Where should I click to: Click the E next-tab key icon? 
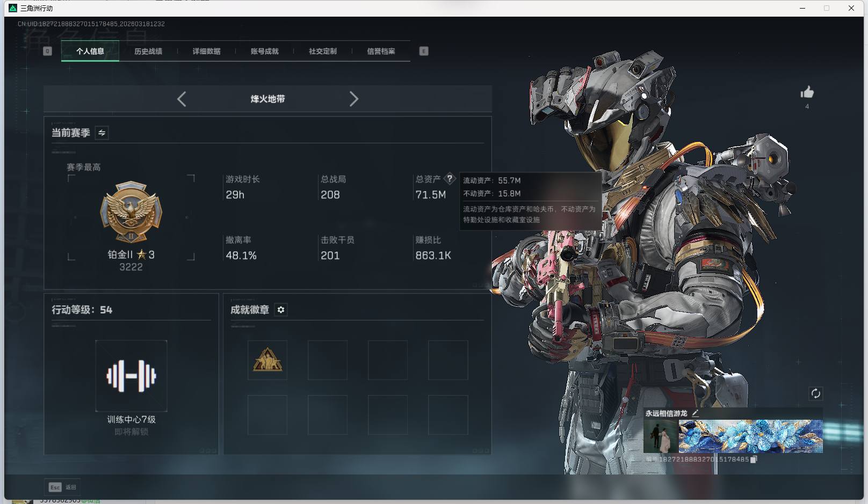[424, 51]
